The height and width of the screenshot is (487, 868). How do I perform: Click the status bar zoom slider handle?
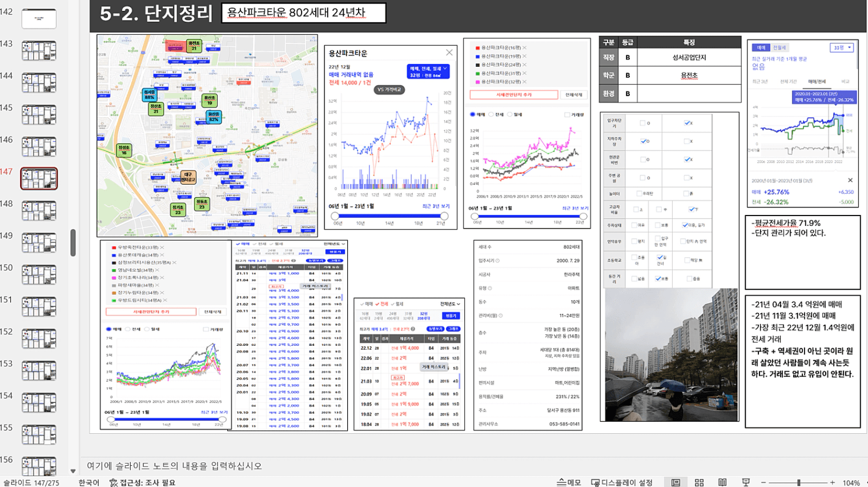799,483
